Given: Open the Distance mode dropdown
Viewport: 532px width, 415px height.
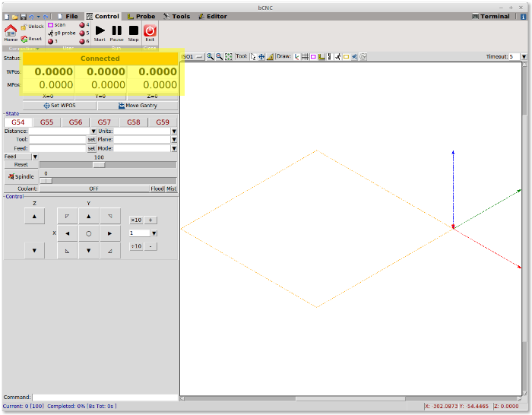Looking at the screenshot, I should (x=93, y=131).
